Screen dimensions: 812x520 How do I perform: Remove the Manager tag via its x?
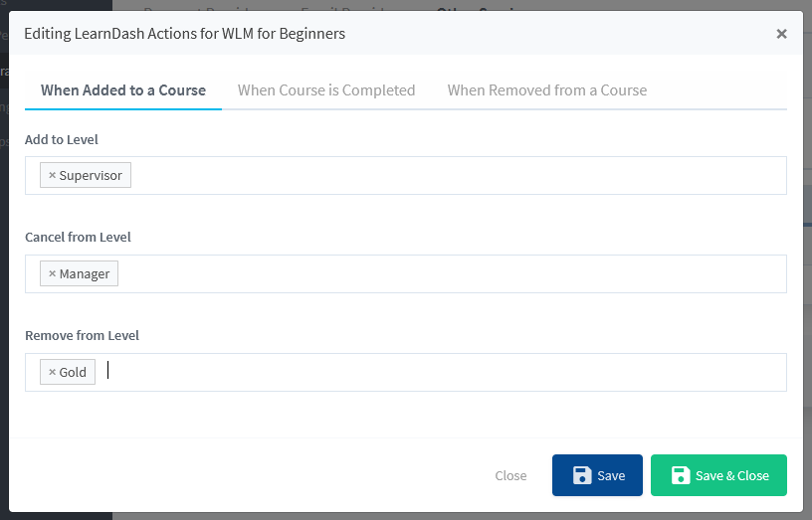click(52, 273)
